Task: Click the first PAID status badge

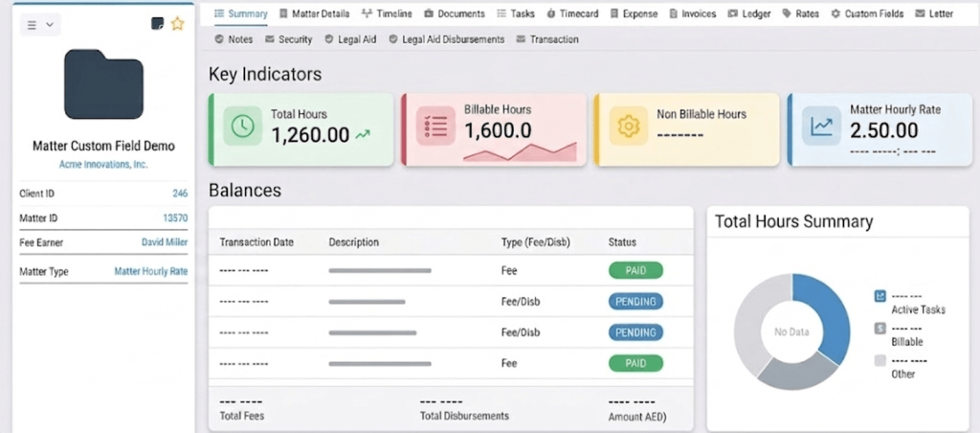Action: [635, 271]
